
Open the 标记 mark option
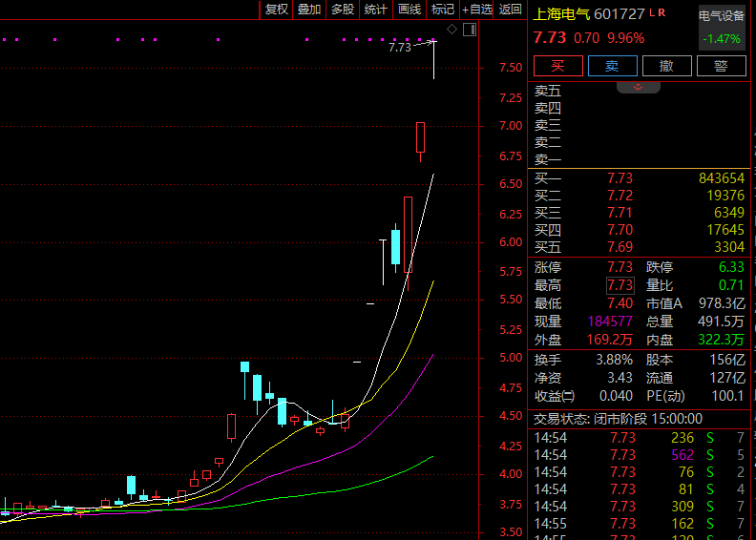(x=443, y=10)
